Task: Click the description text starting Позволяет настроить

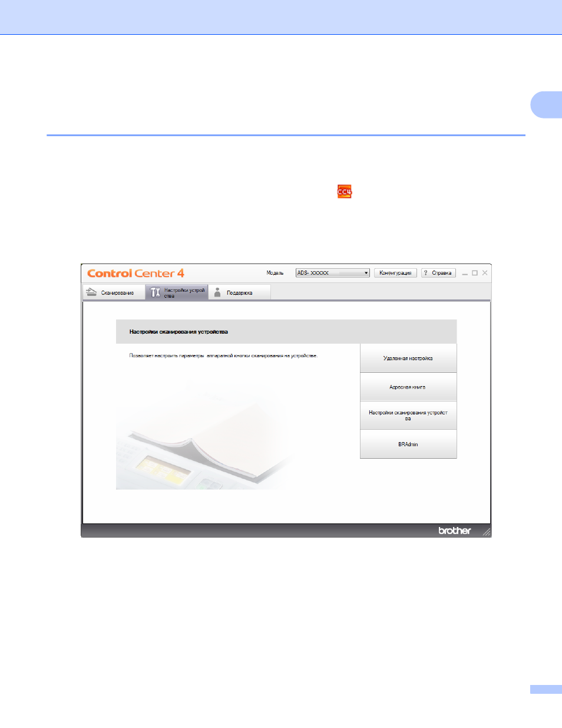Action: pyautogui.click(x=223, y=355)
